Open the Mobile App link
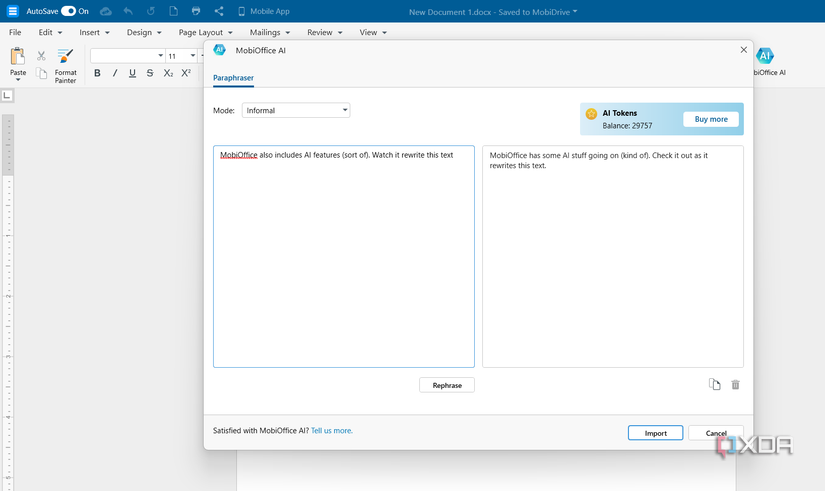The image size is (825, 491). 264,11
